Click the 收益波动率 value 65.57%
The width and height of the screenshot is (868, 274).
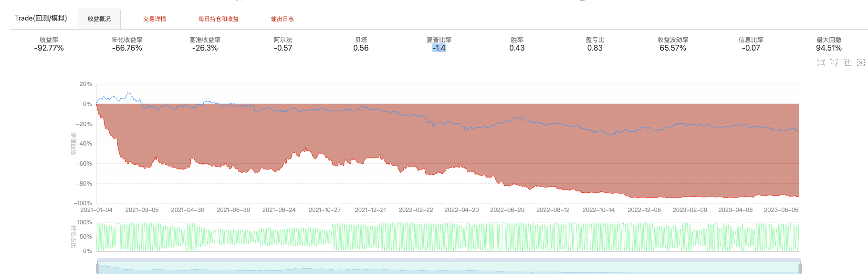coord(673,48)
